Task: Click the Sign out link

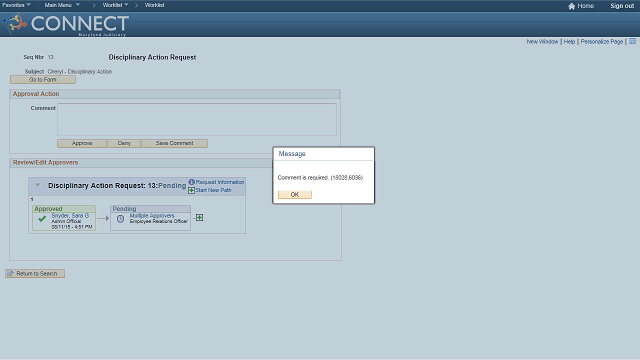Action: click(622, 6)
